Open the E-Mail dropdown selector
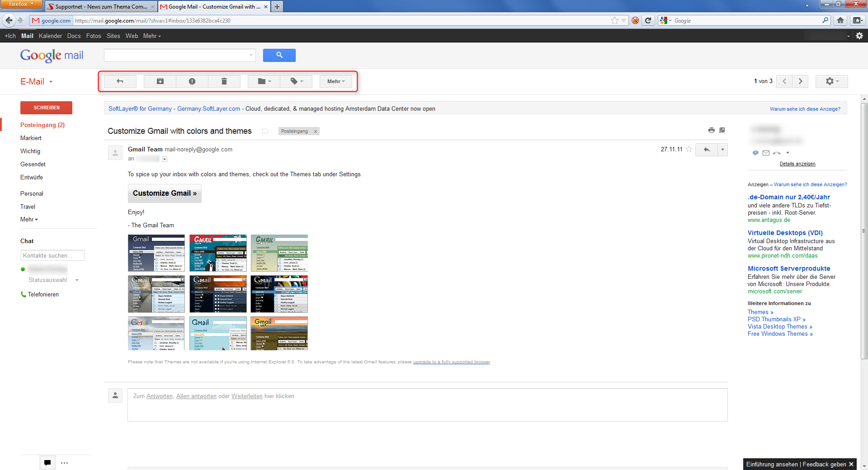This screenshot has width=868, height=470. [37, 81]
